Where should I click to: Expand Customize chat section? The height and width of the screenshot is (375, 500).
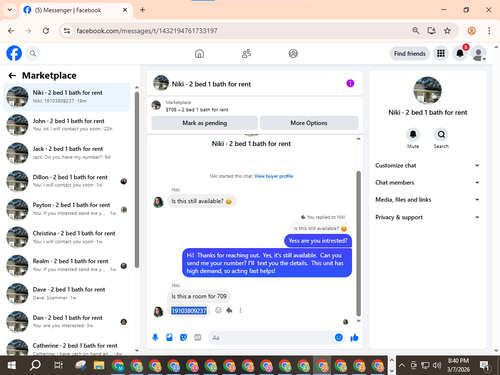[x=428, y=165]
